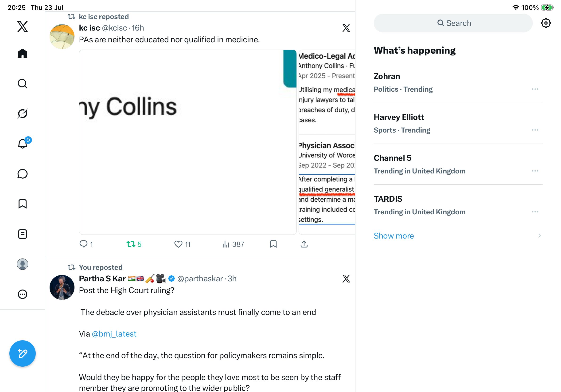Click the Search input field

[x=453, y=23]
